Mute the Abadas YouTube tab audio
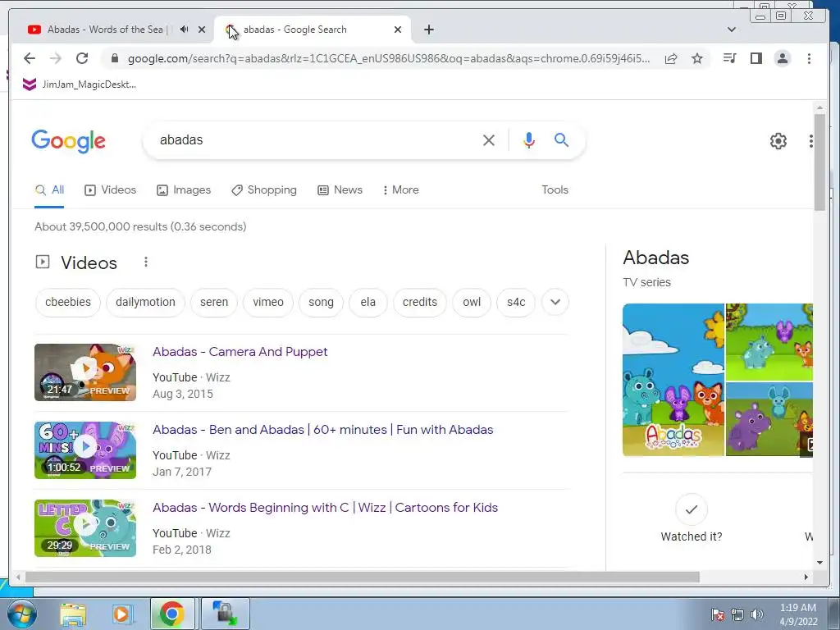This screenshot has width=840, height=630. coord(185,30)
